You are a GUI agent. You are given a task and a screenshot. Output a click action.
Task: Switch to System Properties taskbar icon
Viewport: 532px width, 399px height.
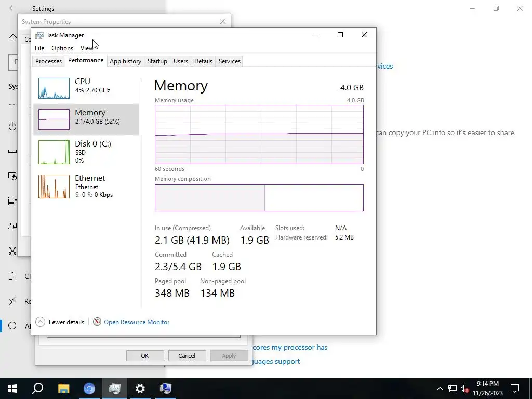click(x=166, y=389)
